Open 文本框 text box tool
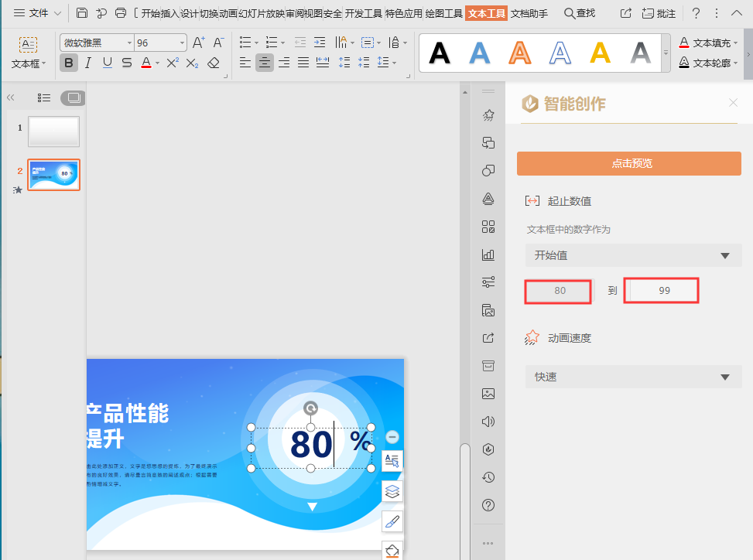 29,53
